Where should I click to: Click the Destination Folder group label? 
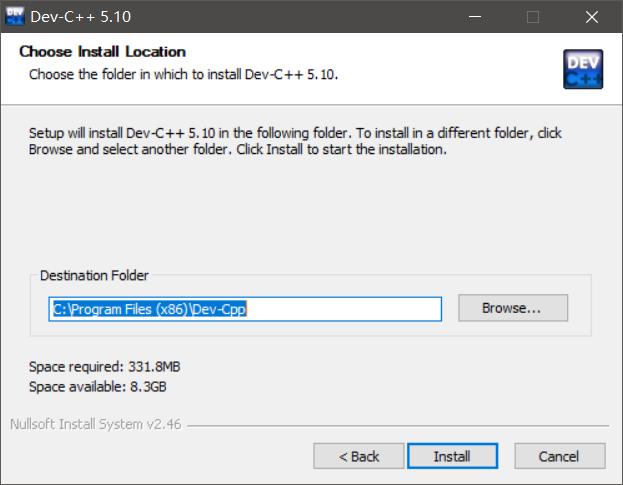click(x=94, y=275)
